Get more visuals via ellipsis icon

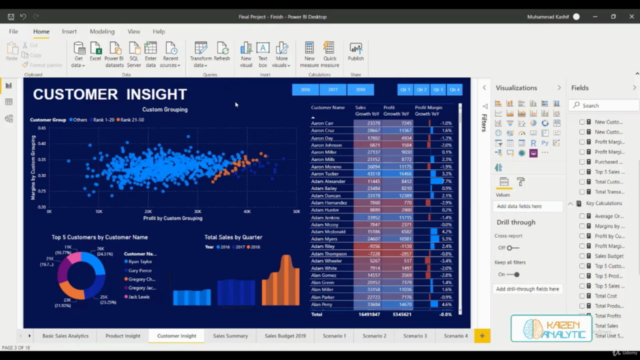[545, 153]
